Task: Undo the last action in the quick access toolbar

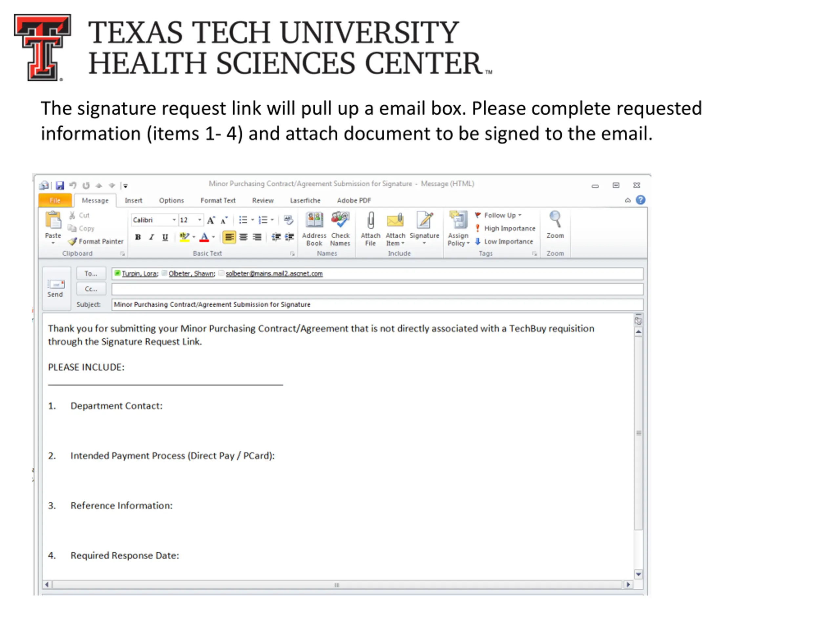Action: click(x=73, y=185)
